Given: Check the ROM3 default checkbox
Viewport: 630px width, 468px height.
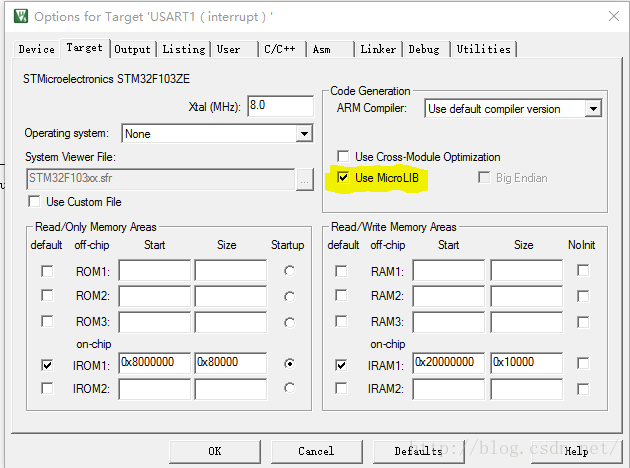Looking at the screenshot, I should coord(47,321).
